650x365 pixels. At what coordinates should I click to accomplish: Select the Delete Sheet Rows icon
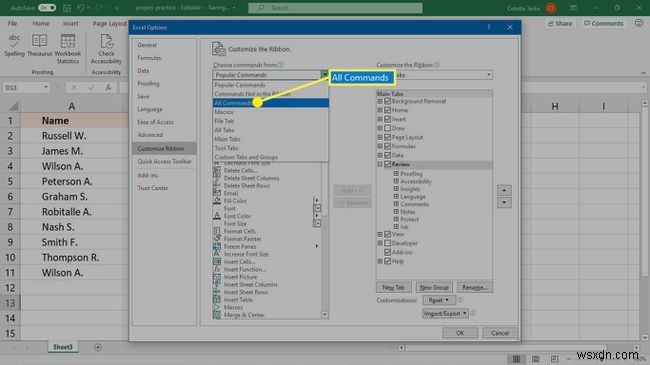pyautogui.click(x=217, y=185)
